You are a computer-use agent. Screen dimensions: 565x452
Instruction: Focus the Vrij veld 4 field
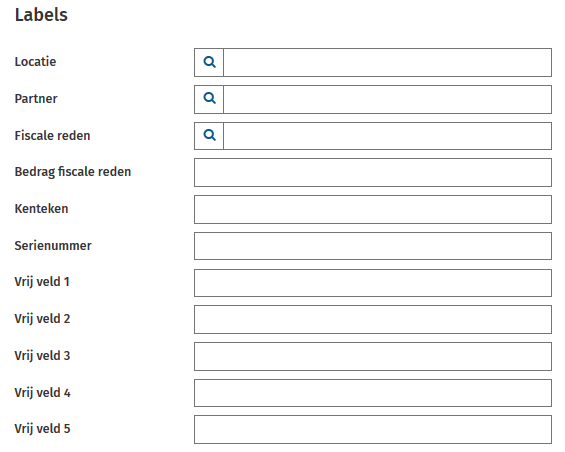pyautogui.click(x=373, y=393)
